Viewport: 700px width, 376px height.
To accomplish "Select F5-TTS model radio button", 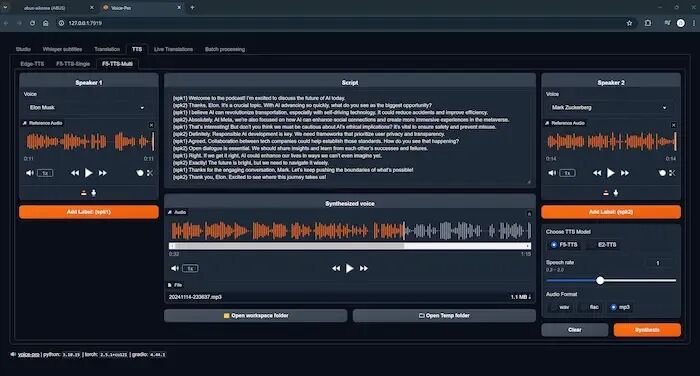I will [554, 245].
